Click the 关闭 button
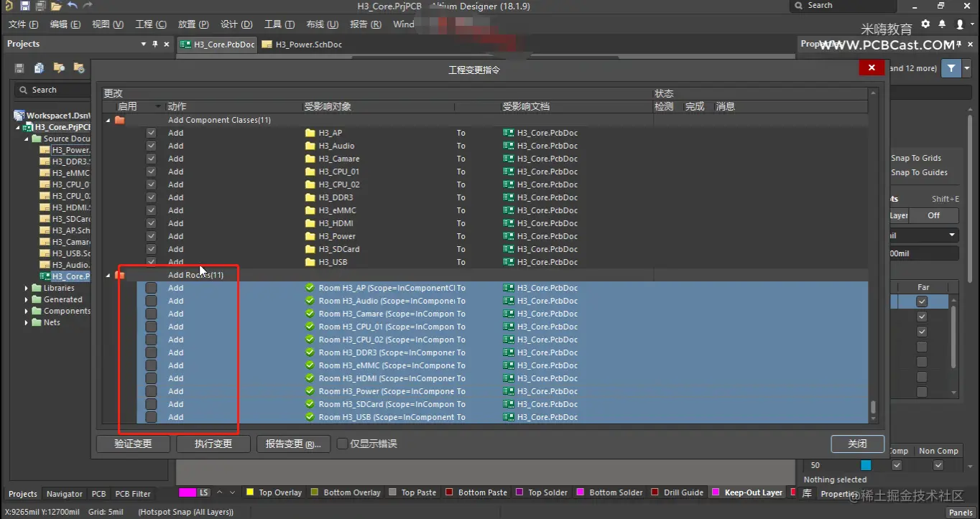Viewport: 980px width, 519px height. click(x=857, y=444)
